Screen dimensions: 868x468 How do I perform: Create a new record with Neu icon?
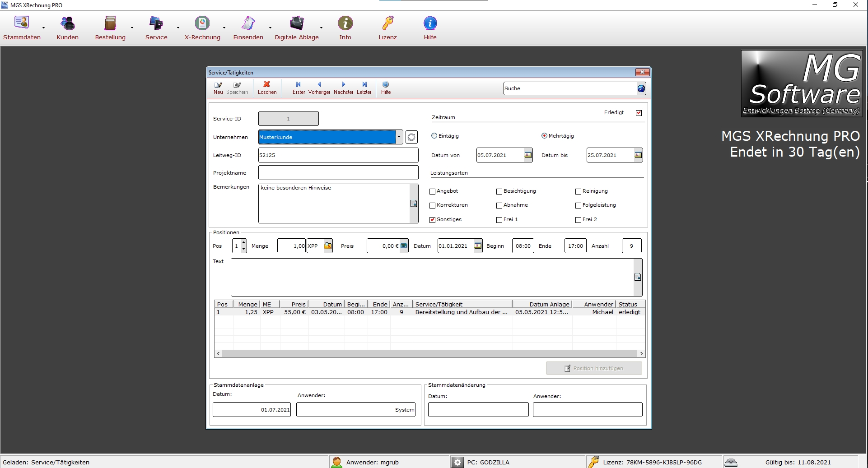point(218,84)
